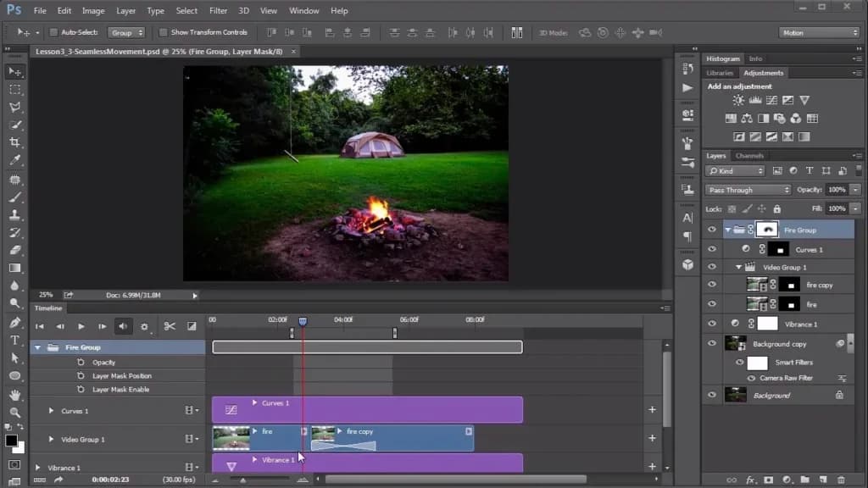Switch to the Libraries tab
The height and width of the screenshot is (488, 868).
point(720,73)
